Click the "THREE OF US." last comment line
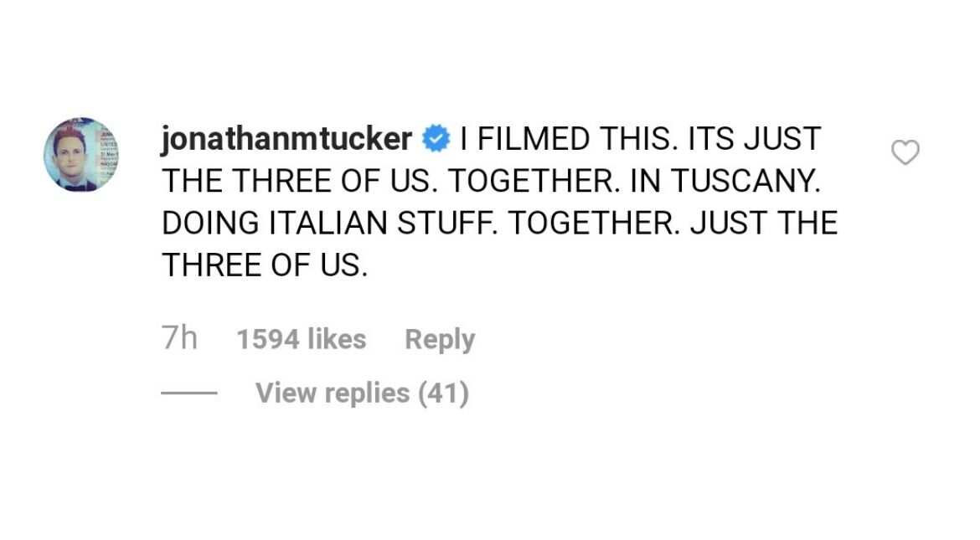The height and width of the screenshot is (540, 980). 265,265
